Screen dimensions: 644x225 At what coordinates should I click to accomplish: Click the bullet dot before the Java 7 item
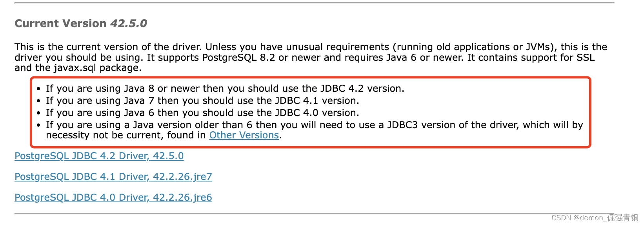coord(38,101)
